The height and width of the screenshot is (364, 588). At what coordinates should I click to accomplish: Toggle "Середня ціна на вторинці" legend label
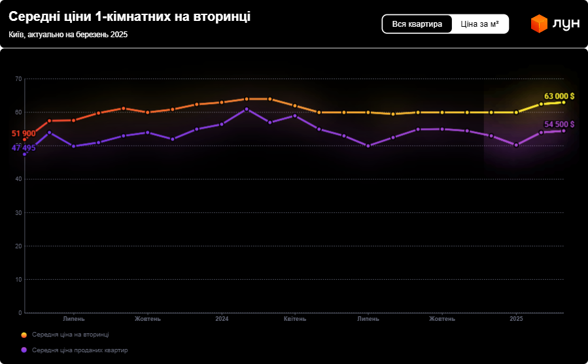70,335
